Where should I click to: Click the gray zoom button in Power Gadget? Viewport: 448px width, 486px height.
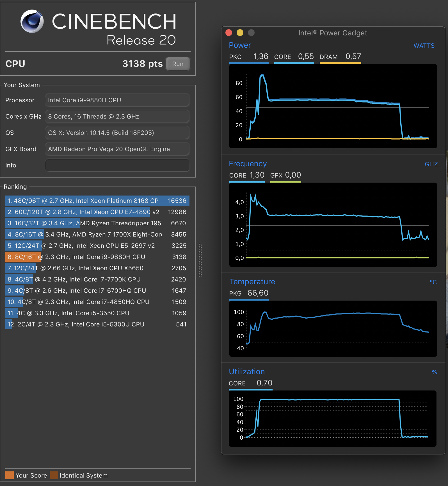tap(251, 33)
